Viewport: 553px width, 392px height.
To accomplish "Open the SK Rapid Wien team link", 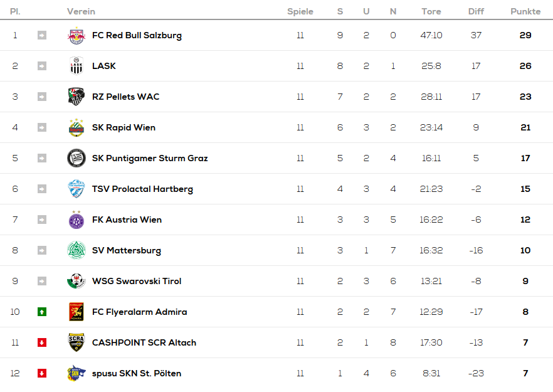I will tap(124, 127).
